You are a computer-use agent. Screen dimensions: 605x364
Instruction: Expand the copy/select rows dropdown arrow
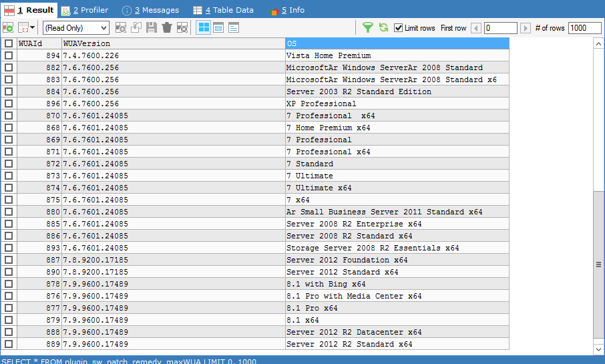coord(32,27)
